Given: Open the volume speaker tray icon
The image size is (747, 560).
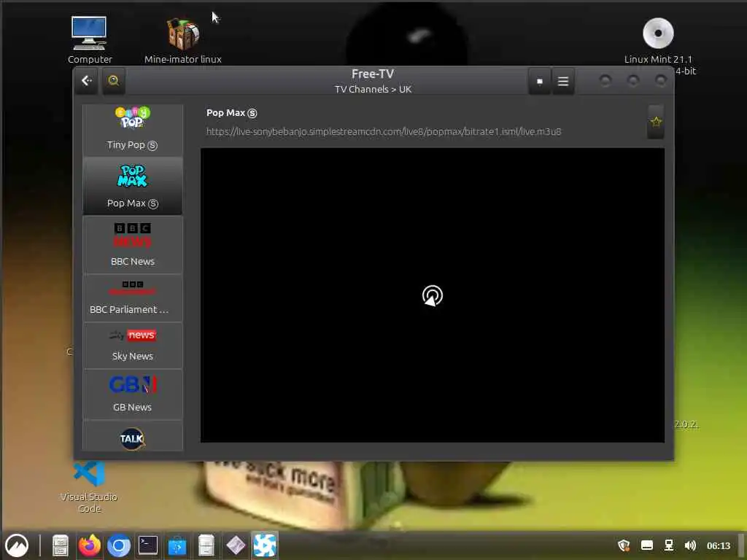Looking at the screenshot, I should point(690,545).
